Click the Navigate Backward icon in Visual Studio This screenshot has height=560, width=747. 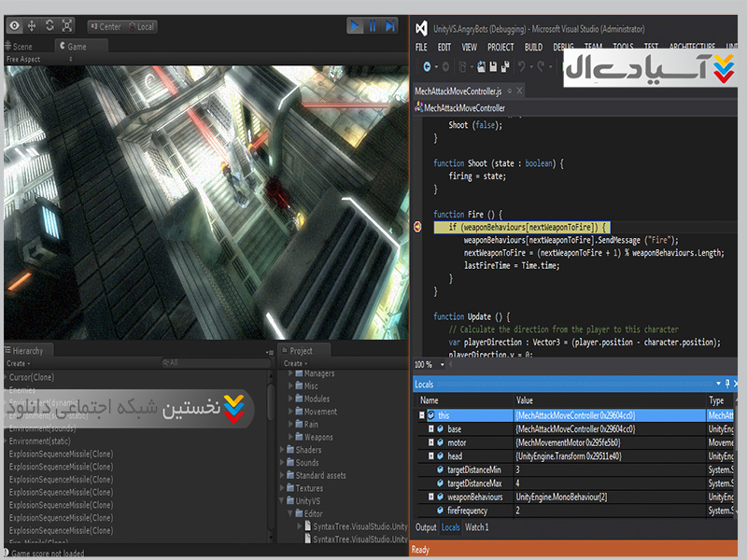tap(428, 67)
